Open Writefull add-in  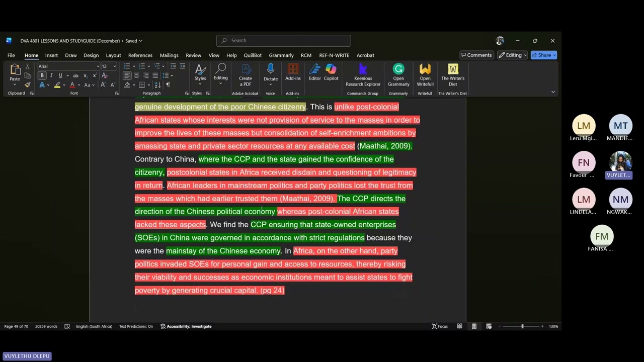point(425,75)
